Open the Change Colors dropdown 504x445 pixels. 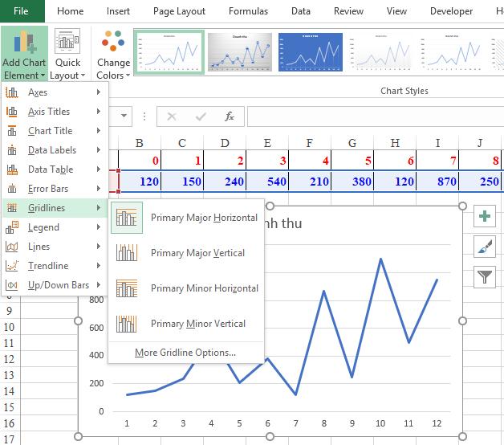[113, 54]
